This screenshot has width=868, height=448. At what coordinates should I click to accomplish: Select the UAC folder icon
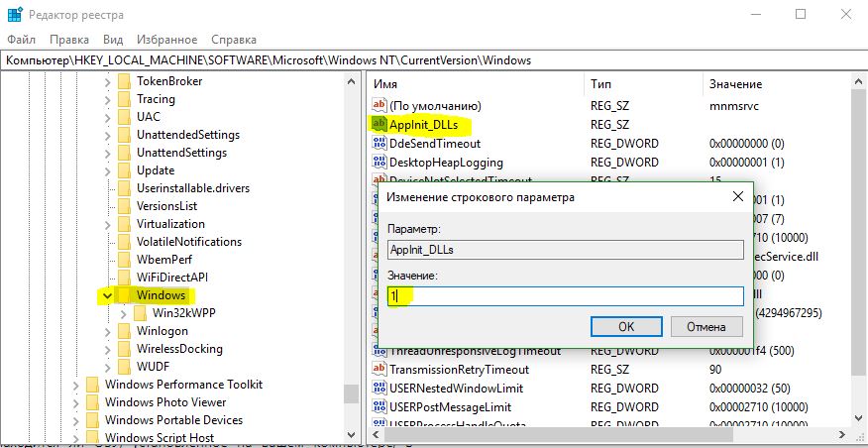tap(125, 117)
